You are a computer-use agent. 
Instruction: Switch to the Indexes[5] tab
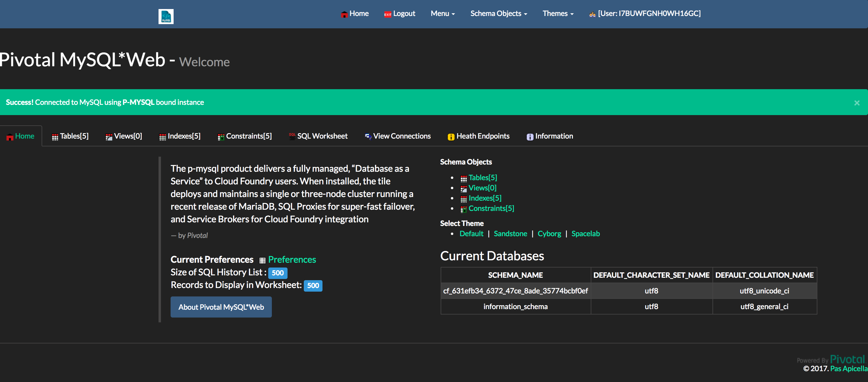coord(180,136)
